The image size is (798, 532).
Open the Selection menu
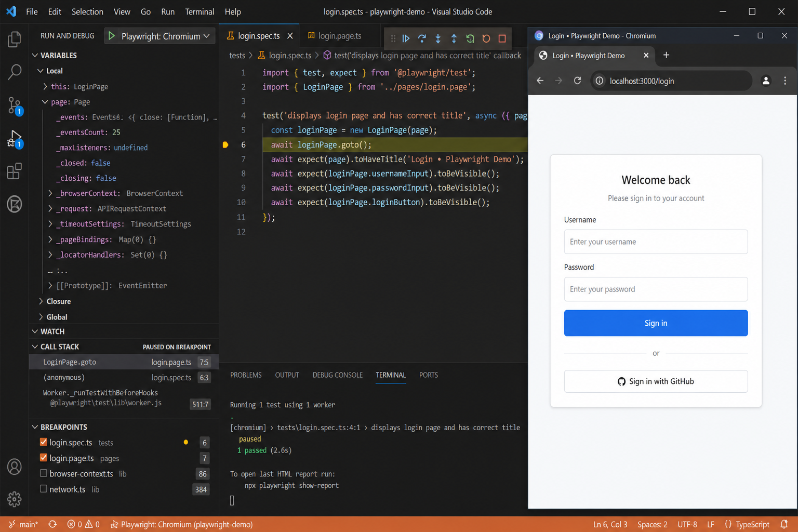click(87, 11)
